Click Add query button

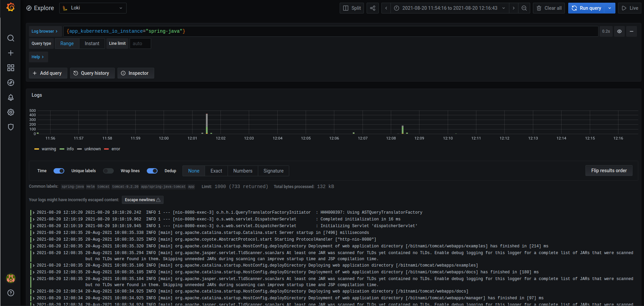pyautogui.click(x=48, y=73)
